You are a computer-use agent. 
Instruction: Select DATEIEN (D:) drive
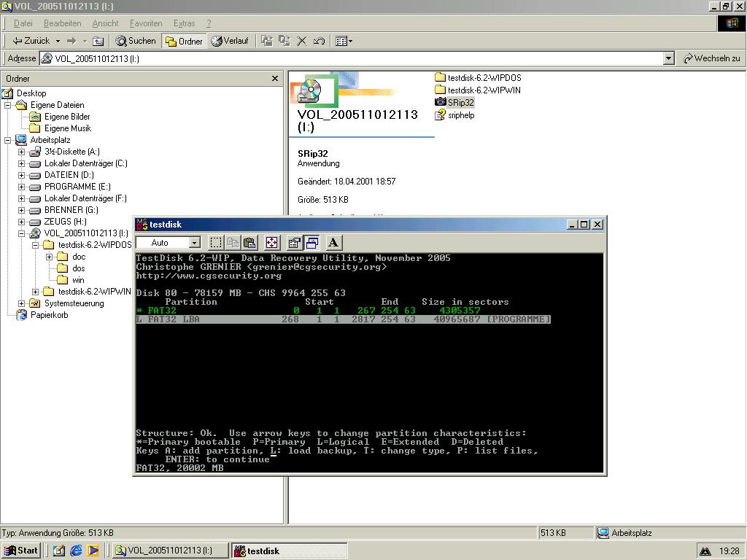pos(69,175)
